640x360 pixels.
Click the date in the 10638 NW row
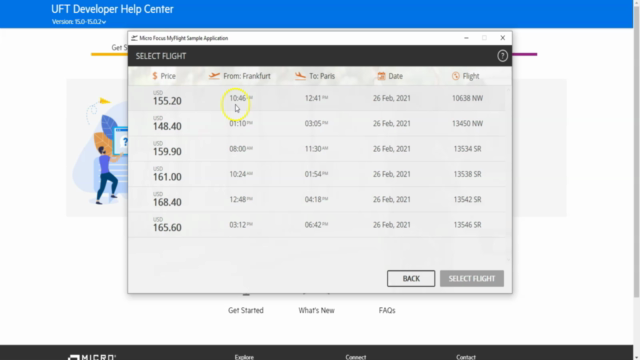point(392,98)
